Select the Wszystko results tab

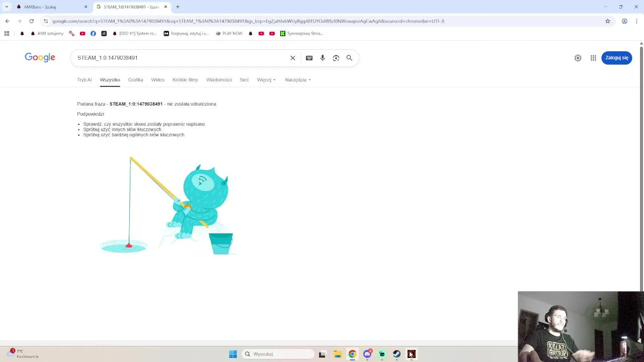(x=110, y=79)
